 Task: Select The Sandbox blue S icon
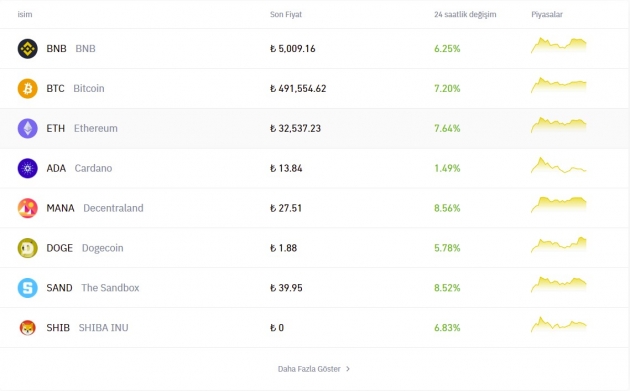[x=27, y=288]
